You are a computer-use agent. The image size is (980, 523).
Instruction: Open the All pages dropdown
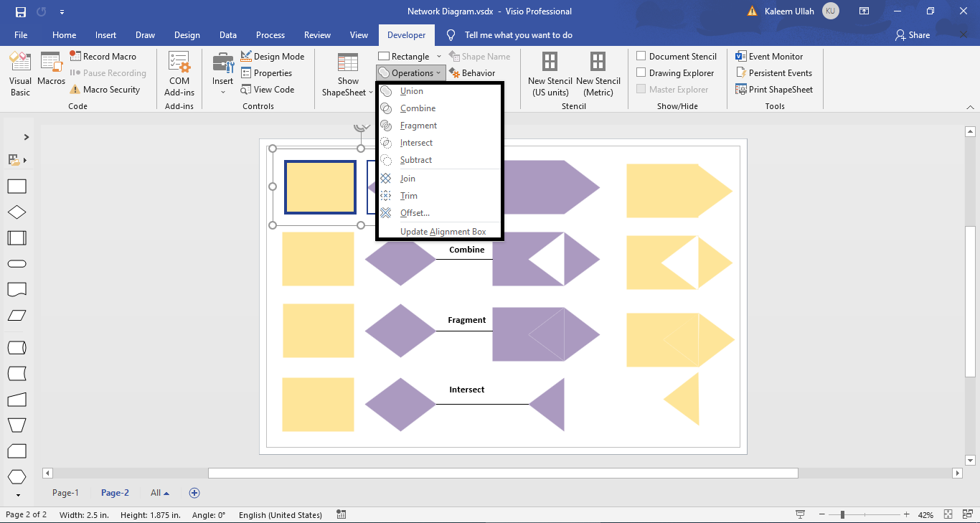point(158,493)
